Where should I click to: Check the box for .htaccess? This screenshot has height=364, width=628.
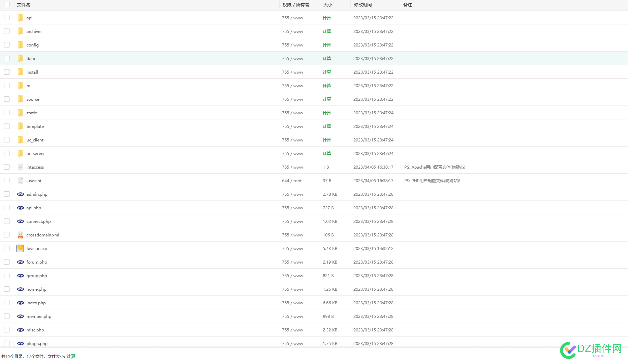(7, 167)
